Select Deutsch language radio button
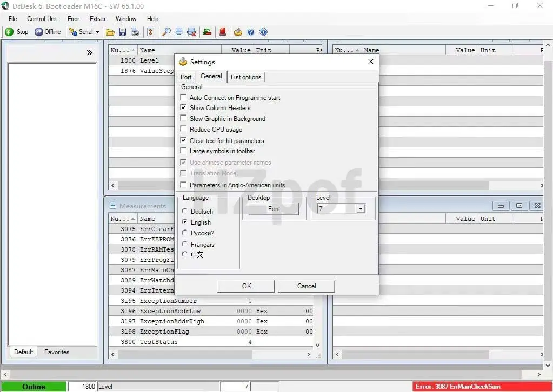This screenshot has height=392, width=553. (x=184, y=211)
